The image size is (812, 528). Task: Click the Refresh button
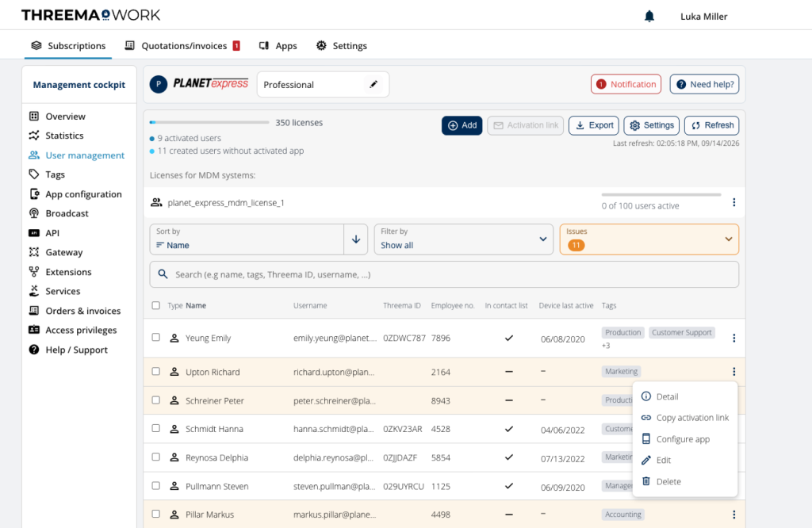[x=711, y=125]
